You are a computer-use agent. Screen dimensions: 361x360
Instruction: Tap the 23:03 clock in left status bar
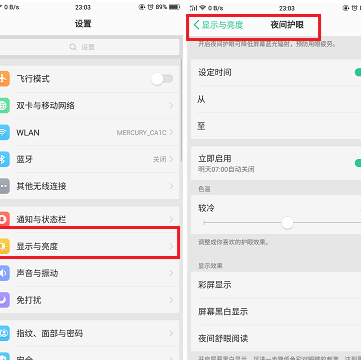[x=83, y=7]
